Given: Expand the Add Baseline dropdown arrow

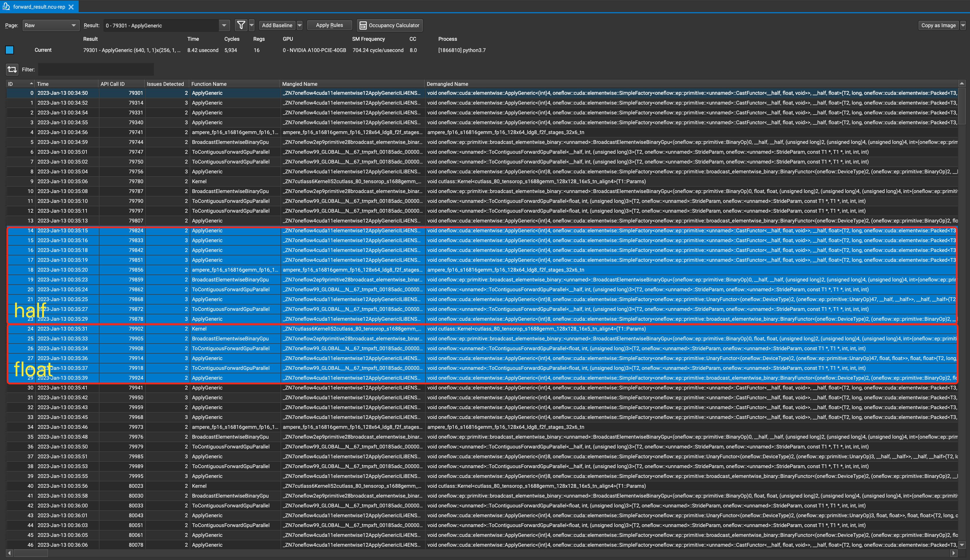Looking at the screenshot, I should [x=299, y=25].
